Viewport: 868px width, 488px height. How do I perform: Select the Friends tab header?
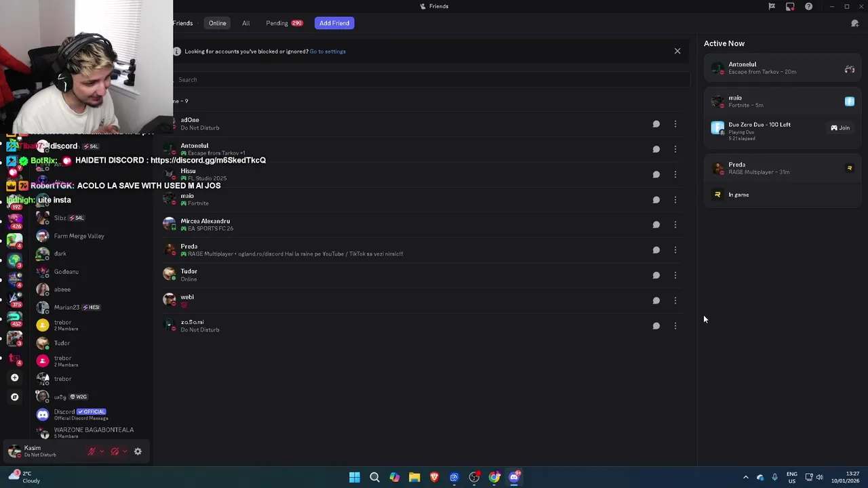(x=182, y=23)
